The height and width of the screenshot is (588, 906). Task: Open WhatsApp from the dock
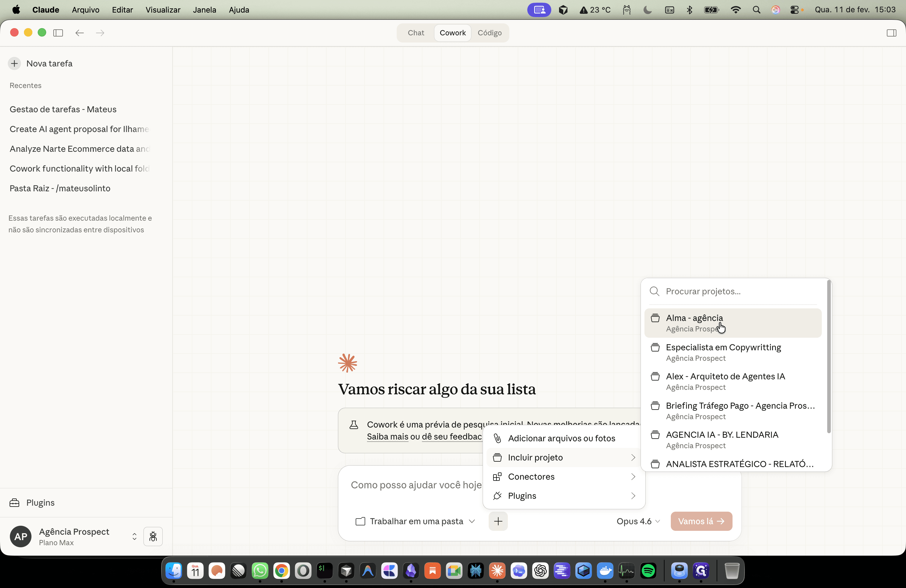click(x=260, y=571)
